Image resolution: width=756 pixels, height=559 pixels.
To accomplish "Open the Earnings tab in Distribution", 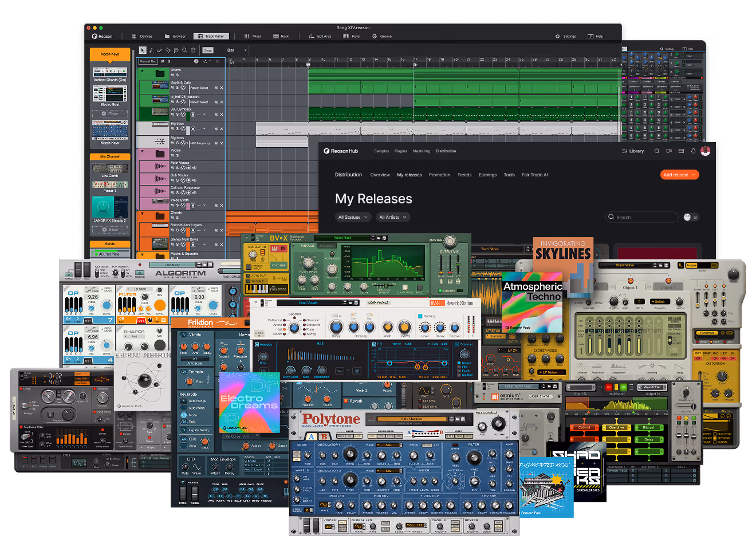I will coord(487,175).
